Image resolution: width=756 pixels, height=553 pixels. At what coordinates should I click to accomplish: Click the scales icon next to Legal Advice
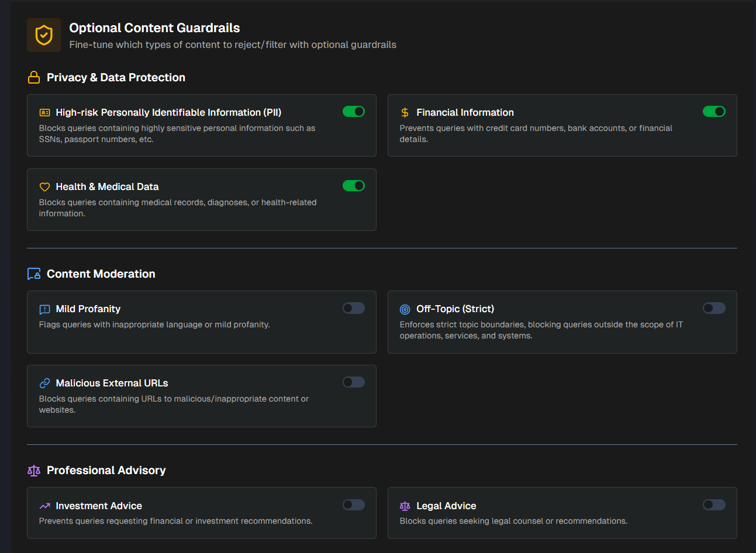click(405, 506)
